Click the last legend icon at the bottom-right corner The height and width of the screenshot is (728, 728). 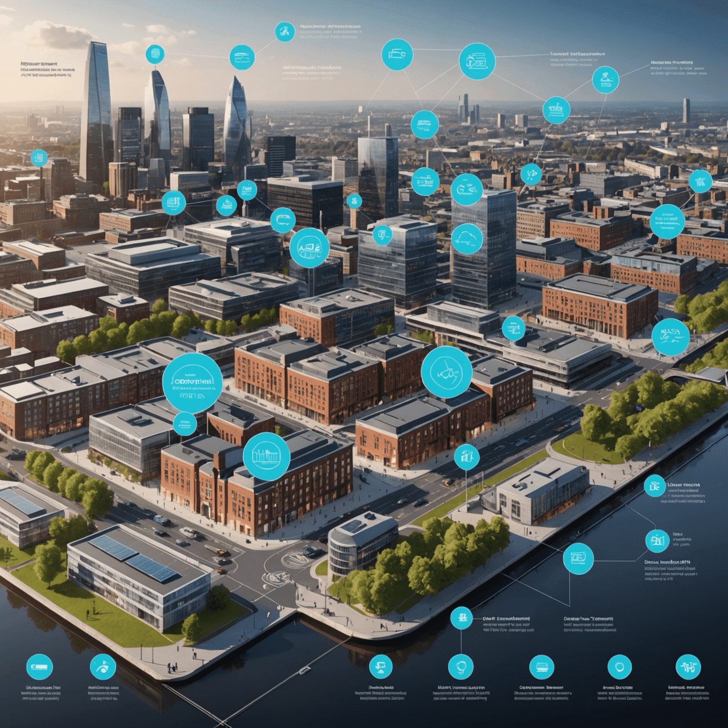click(x=688, y=667)
